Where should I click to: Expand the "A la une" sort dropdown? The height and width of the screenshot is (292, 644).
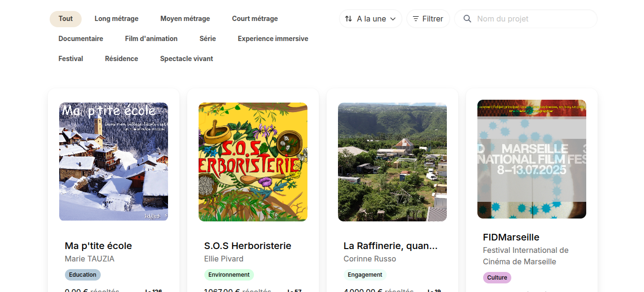pyautogui.click(x=371, y=19)
